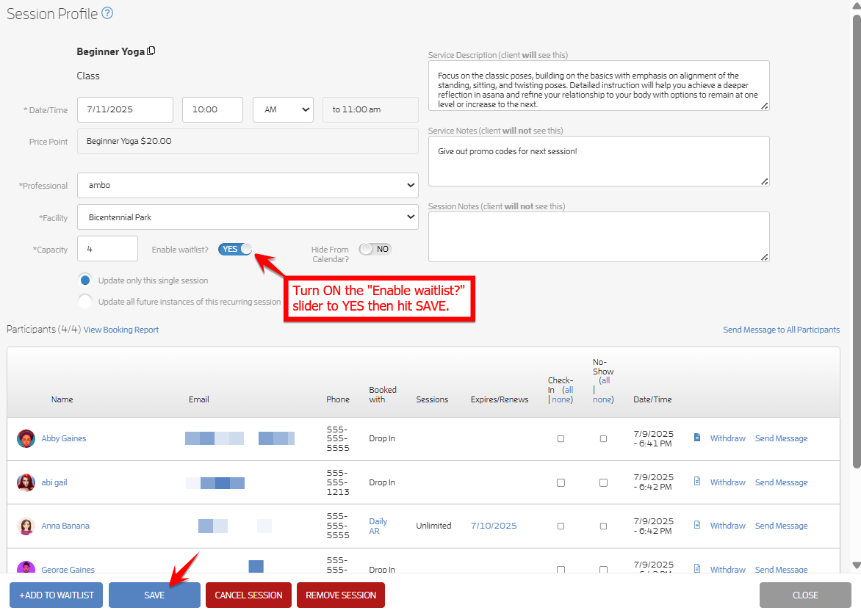The height and width of the screenshot is (616, 861).
Task: Send Message to abi gail
Action: tap(782, 482)
